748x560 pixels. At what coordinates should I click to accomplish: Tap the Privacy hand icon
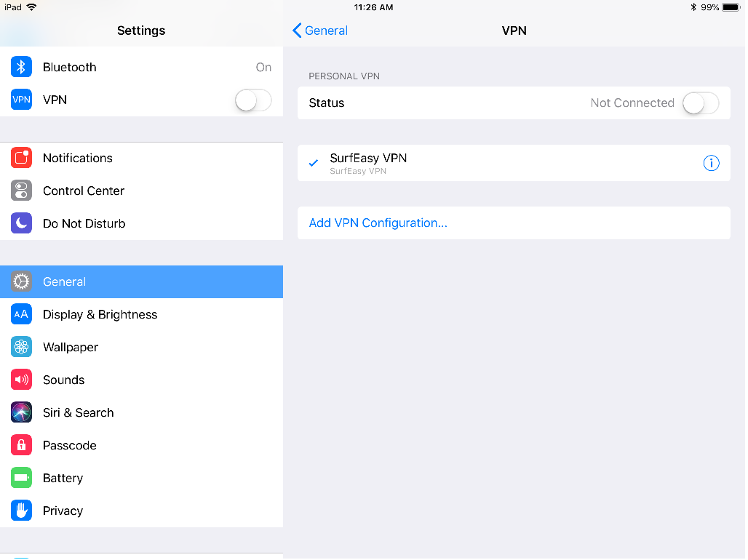(x=21, y=511)
